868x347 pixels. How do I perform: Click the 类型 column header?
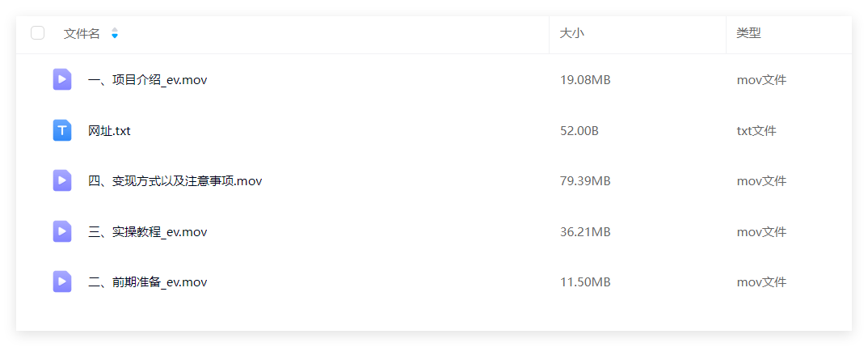tap(748, 33)
